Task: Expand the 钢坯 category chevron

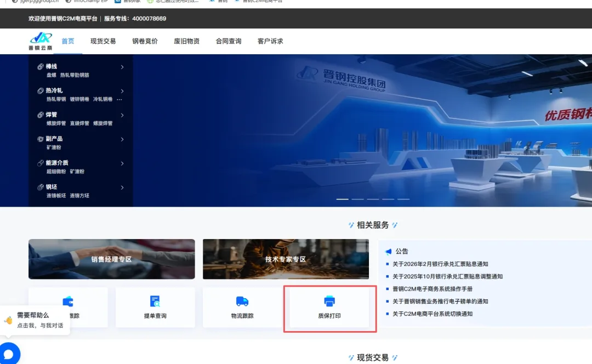Action: [x=122, y=187]
